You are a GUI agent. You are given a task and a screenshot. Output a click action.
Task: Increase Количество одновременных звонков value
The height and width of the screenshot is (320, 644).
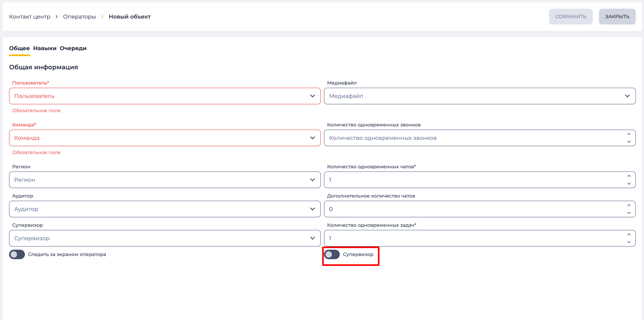click(x=629, y=134)
